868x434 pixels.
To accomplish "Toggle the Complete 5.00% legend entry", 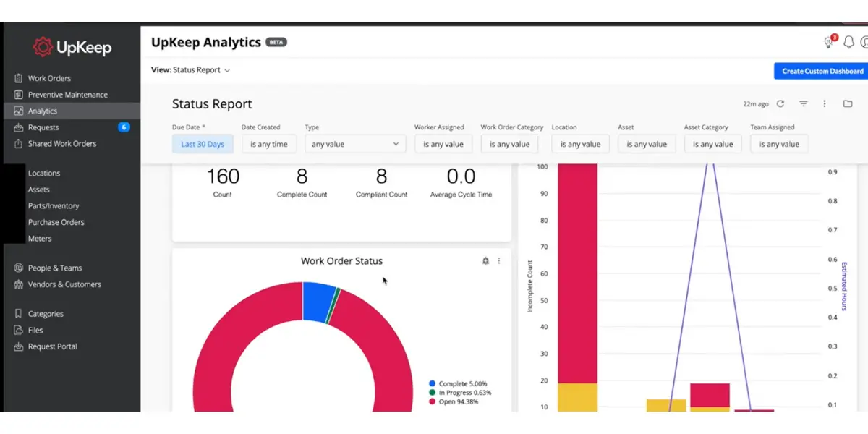I will pos(458,384).
